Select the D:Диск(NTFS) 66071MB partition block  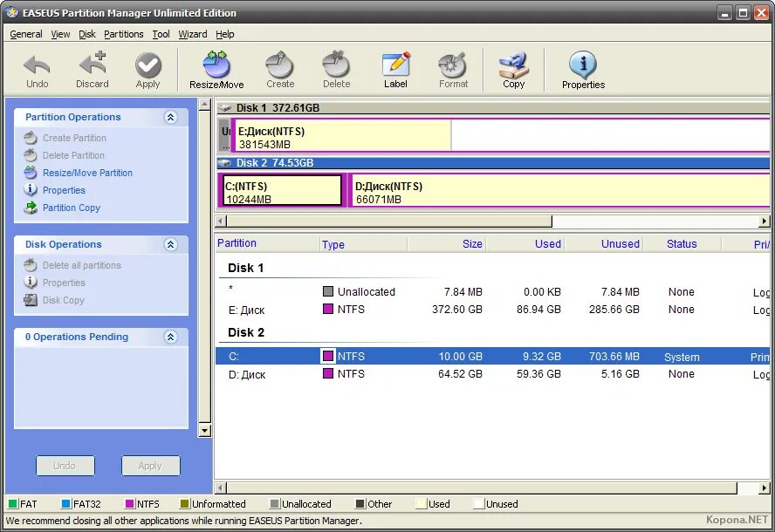click(x=559, y=189)
